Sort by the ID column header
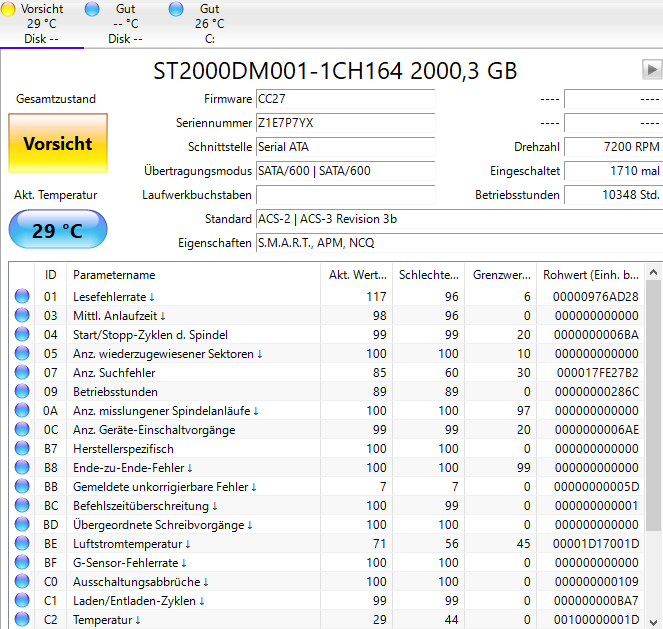The image size is (663, 629). point(50,275)
